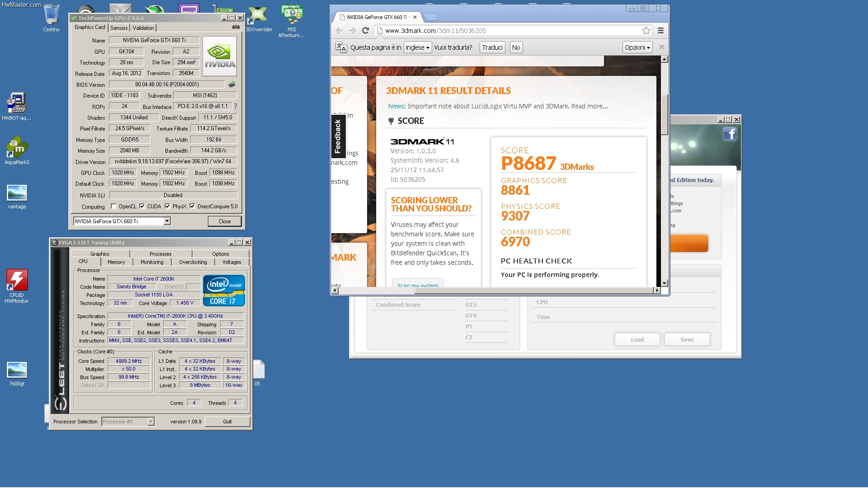The image size is (868, 488).
Task: Launch CPUID HWMonitor shortcut
Action: [x=17, y=286]
